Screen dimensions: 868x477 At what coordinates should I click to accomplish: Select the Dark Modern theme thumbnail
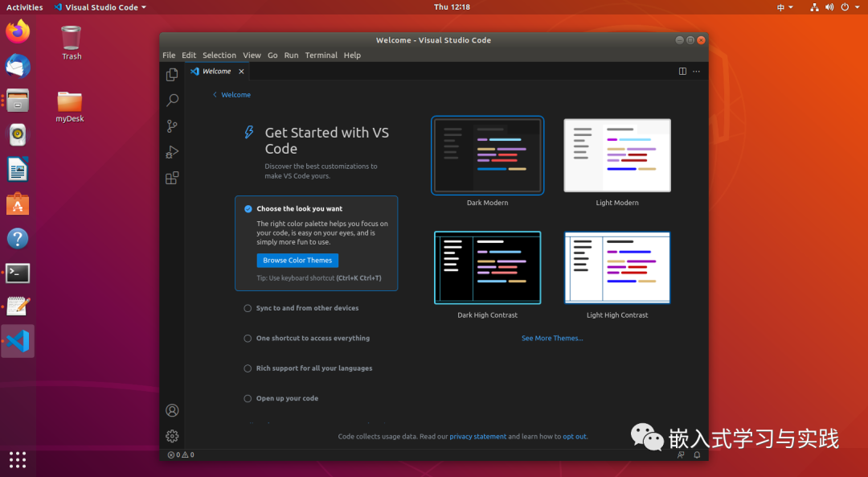[487, 155]
